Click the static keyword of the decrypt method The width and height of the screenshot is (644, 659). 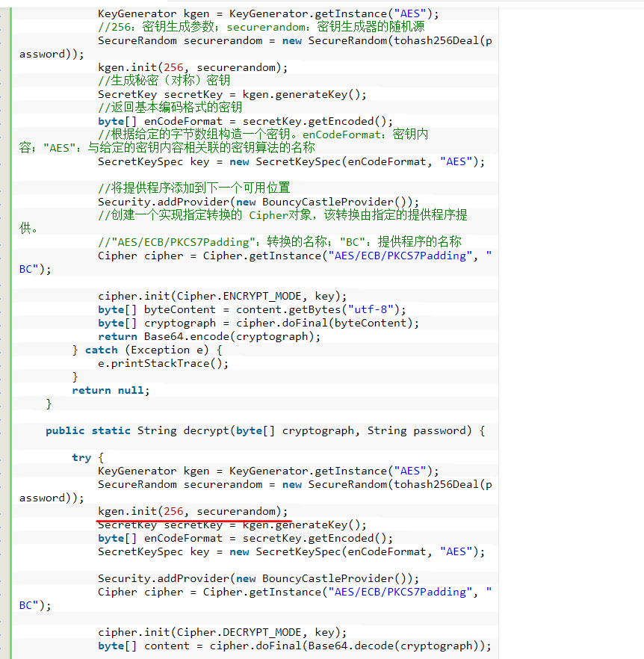click(111, 431)
